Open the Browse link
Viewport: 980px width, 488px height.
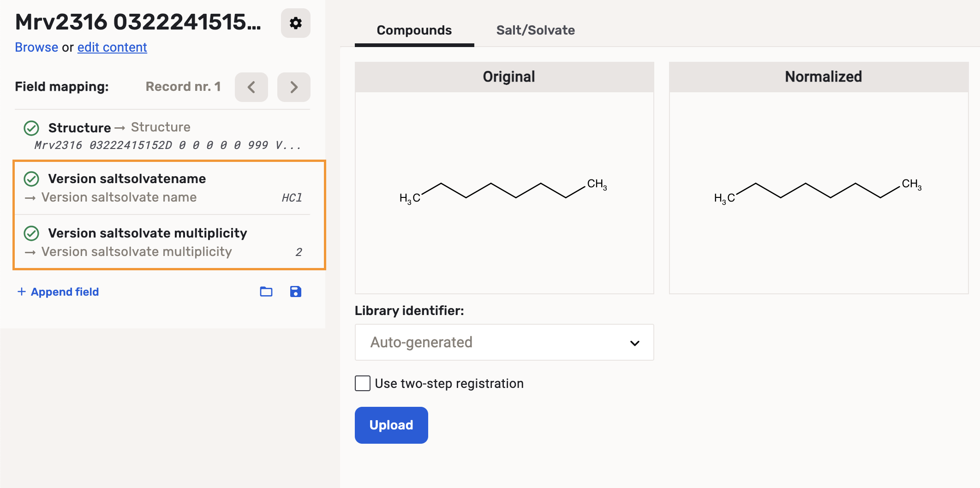pos(36,48)
